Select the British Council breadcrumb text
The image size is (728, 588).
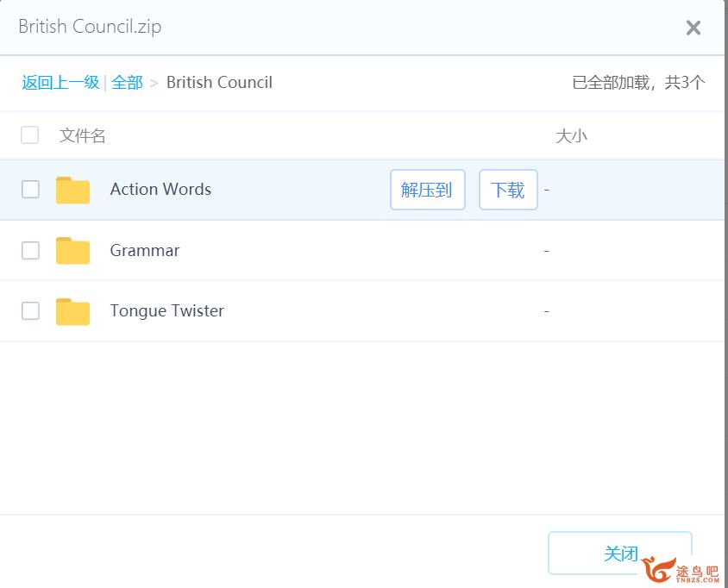219,82
